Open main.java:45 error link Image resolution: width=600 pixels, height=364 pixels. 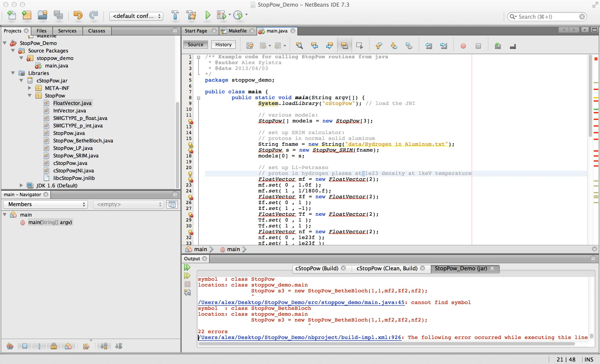pyautogui.click(x=301, y=302)
